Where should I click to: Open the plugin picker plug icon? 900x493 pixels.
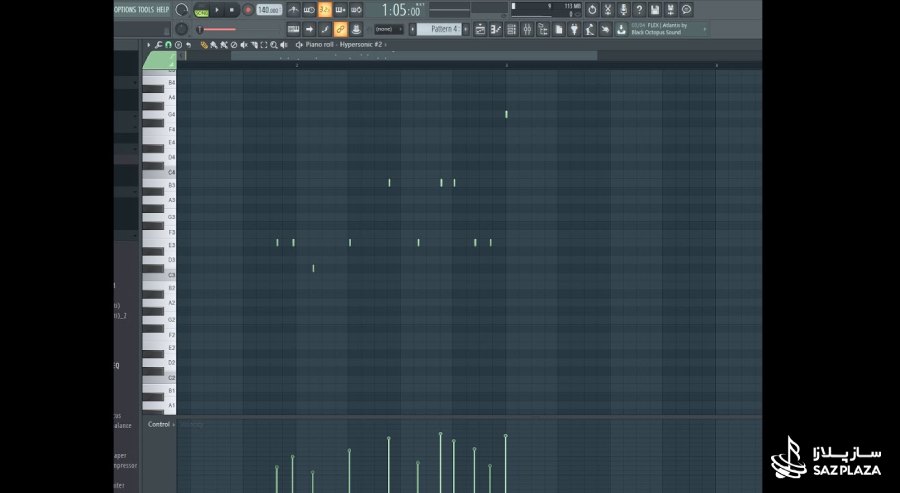[x=575, y=29]
